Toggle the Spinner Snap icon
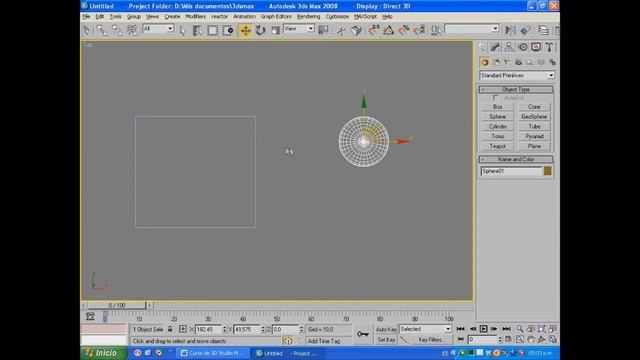The image size is (640, 360). 419,30
